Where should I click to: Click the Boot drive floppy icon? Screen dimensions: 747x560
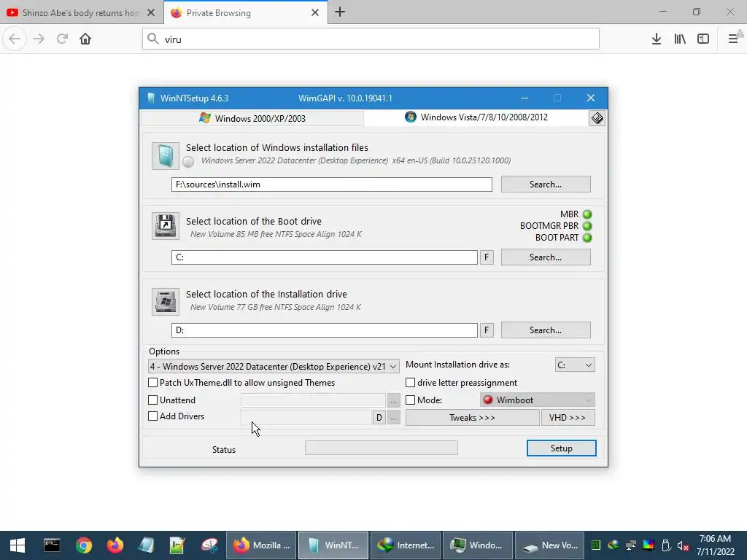point(166,226)
